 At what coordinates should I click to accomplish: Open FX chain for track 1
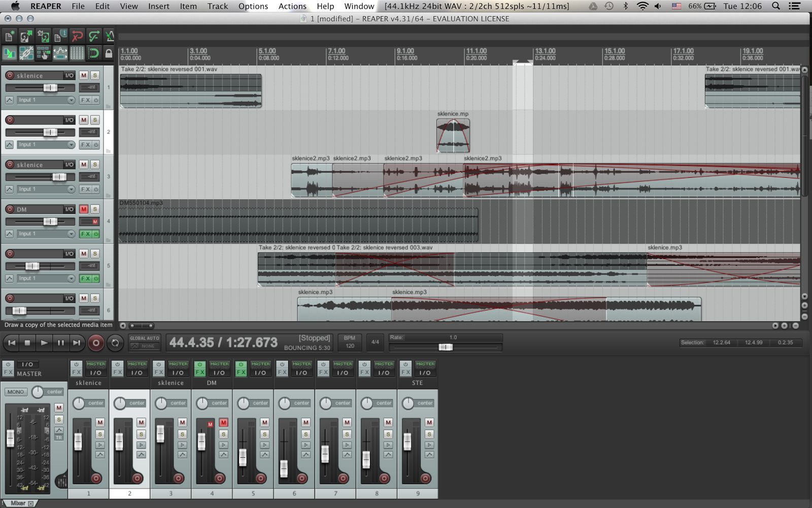(86, 100)
